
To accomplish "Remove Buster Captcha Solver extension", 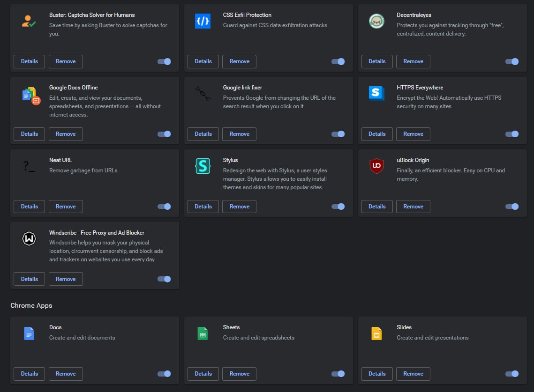I will click(66, 62).
